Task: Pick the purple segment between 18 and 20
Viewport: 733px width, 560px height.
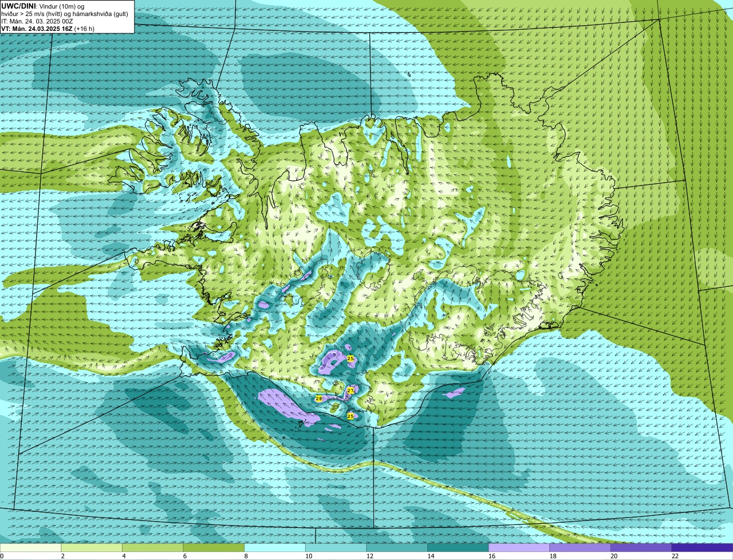Action: click(x=580, y=547)
